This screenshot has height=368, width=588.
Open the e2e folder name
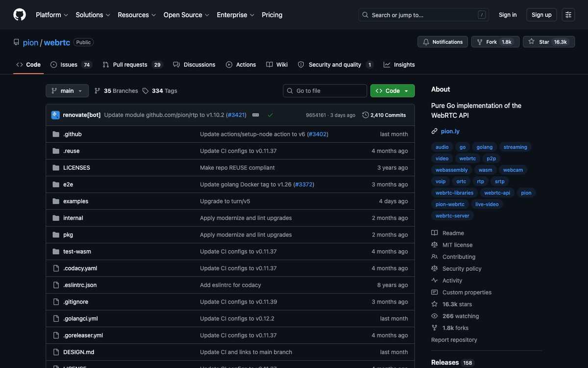coord(68,184)
